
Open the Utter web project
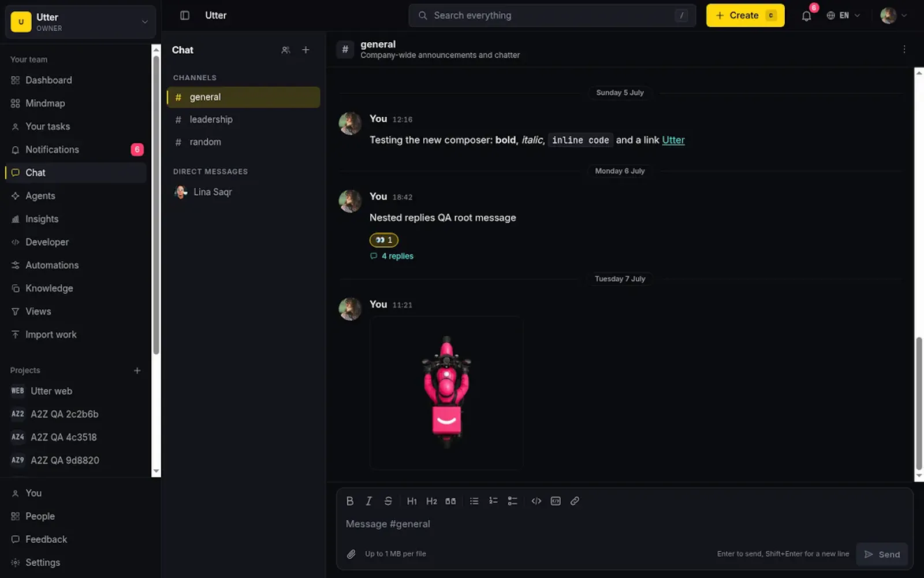76,391
